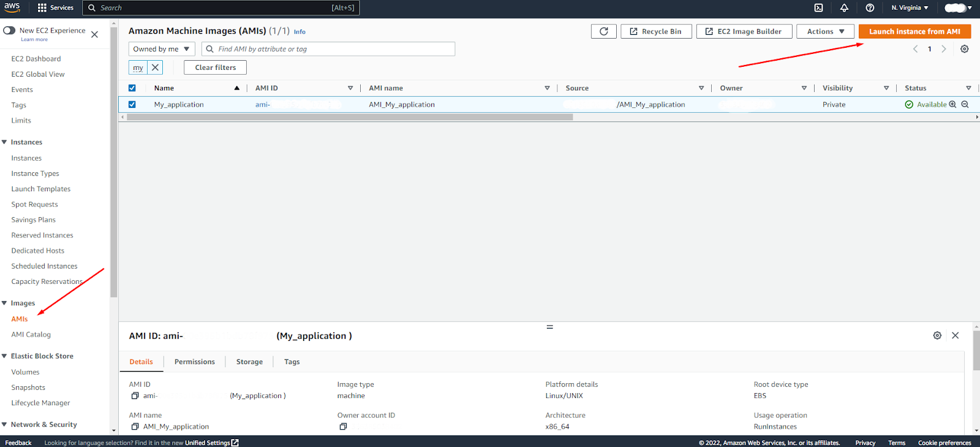Copy the Owner account ID
The width and height of the screenshot is (980, 447).
coord(343,426)
